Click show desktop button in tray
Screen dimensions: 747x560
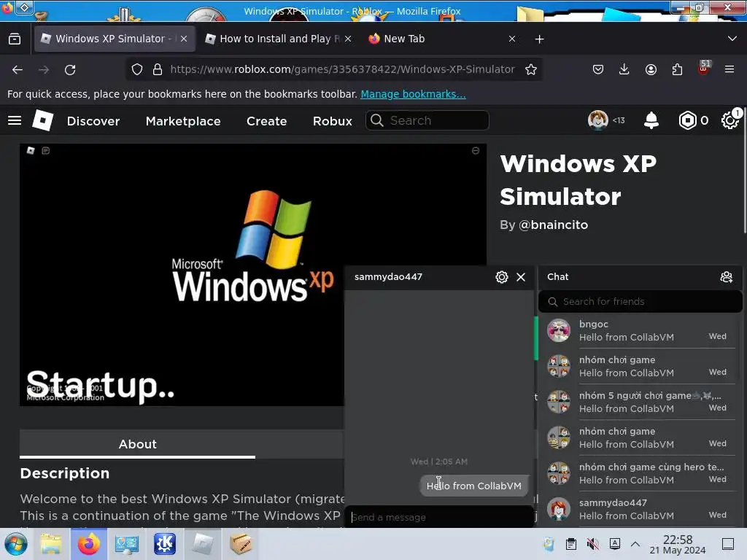(x=728, y=544)
